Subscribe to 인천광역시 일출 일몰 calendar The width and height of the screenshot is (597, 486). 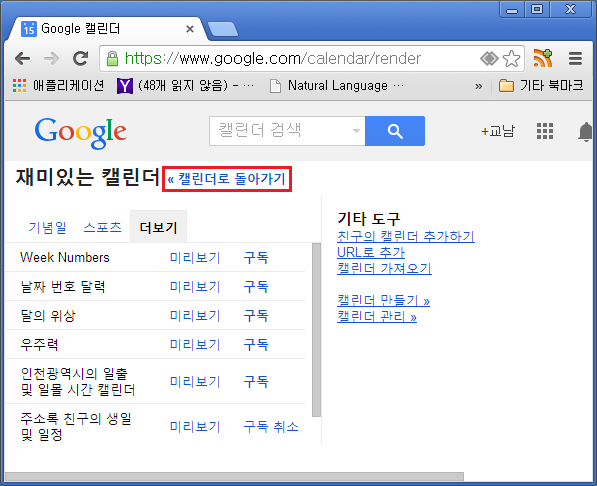[256, 382]
